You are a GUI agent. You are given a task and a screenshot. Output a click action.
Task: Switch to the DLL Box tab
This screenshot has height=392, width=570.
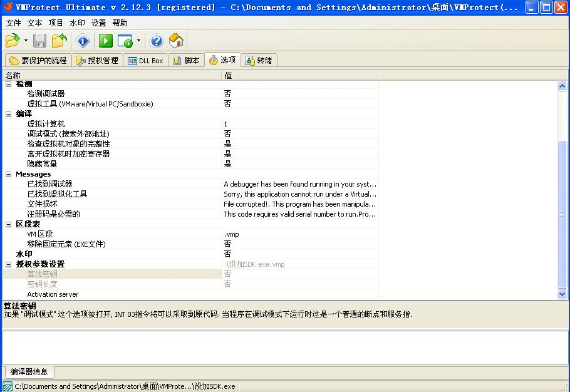coord(145,60)
